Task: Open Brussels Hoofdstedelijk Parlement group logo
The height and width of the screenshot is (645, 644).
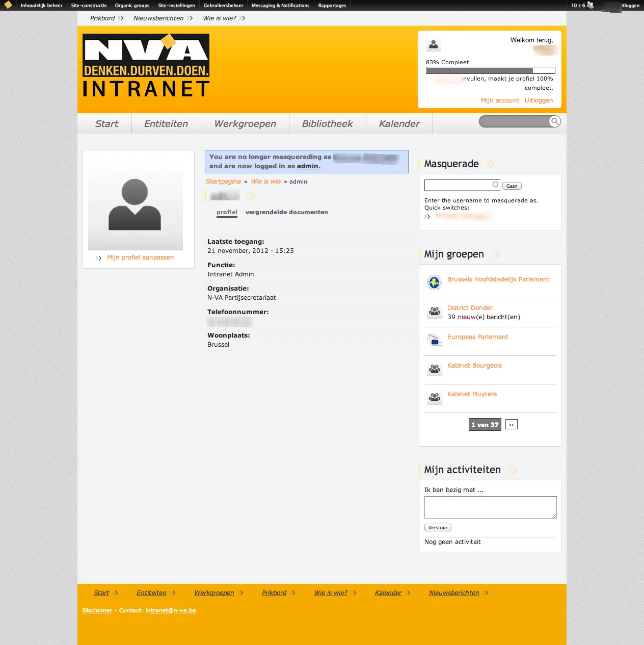Action: point(434,282)
